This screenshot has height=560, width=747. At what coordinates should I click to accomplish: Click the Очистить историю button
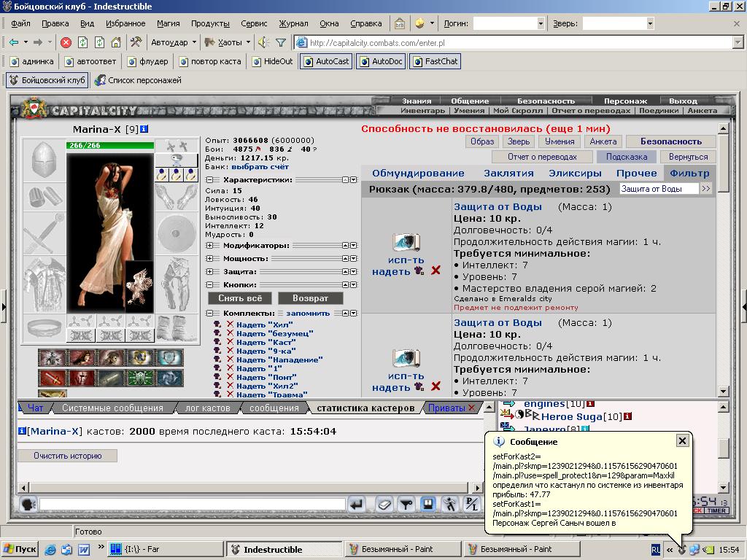67,456
